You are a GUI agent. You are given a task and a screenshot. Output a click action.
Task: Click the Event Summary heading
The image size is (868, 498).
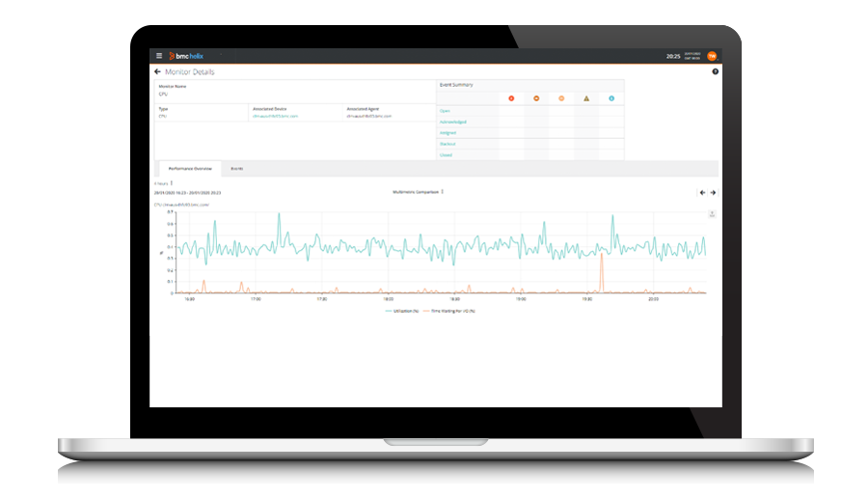point(456,85)
